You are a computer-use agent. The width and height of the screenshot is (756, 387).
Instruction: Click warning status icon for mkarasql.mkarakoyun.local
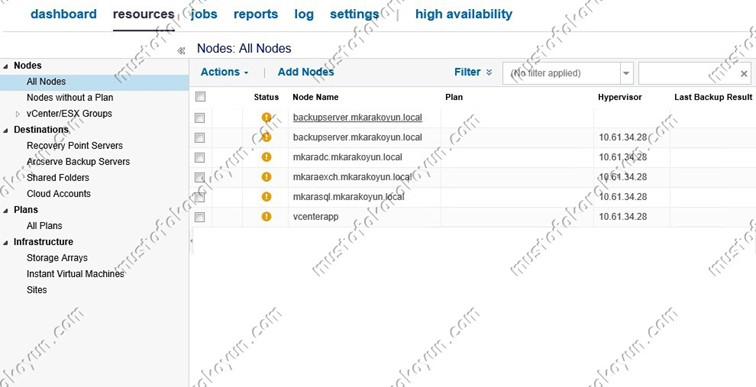click(266, 197)
